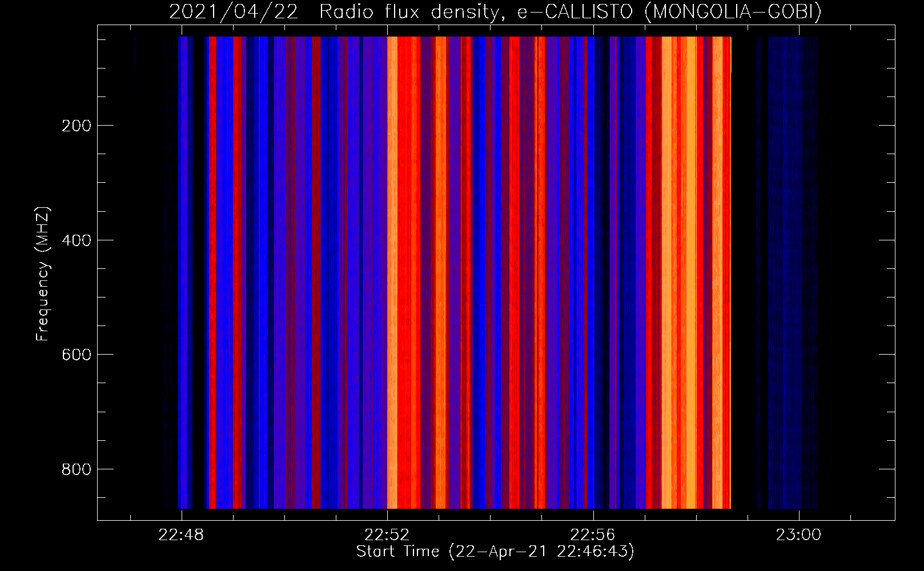Click the "200" frequency tick label
The height and width of the screenshot is (571, 924).
[x=77, y=126]
